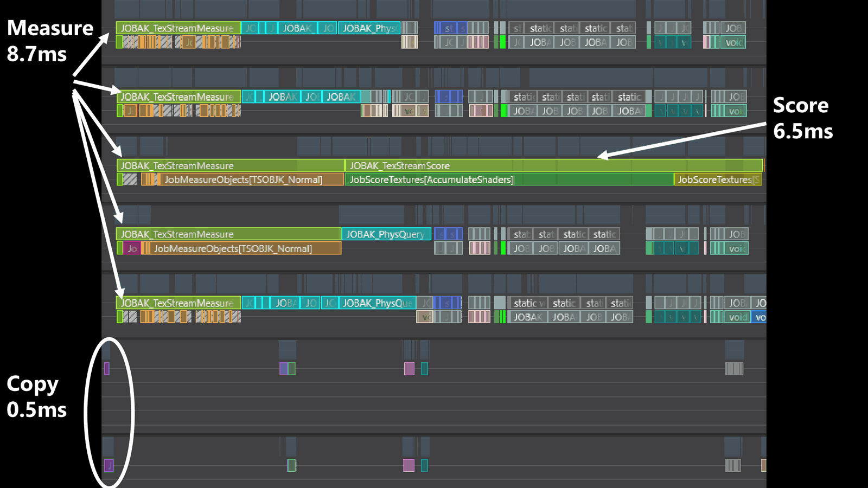Click JobMeasureObjects[TSOBJK_Normal] block next to purple Jo
Viewport: 868px width, 488px height.
[x=246, y=248]
